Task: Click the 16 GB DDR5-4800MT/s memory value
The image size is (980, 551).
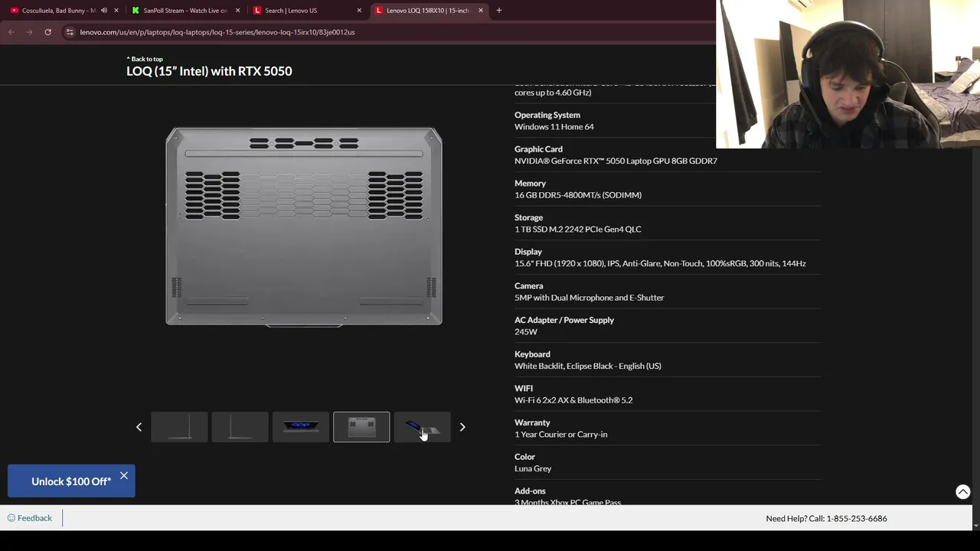Action: pyautogui.click(x=578, y=195)
